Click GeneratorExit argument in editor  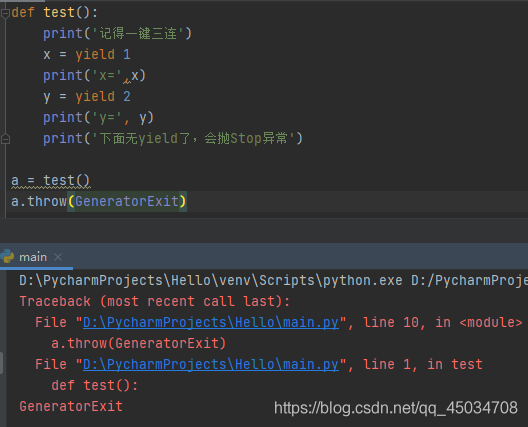pos(127,201)
